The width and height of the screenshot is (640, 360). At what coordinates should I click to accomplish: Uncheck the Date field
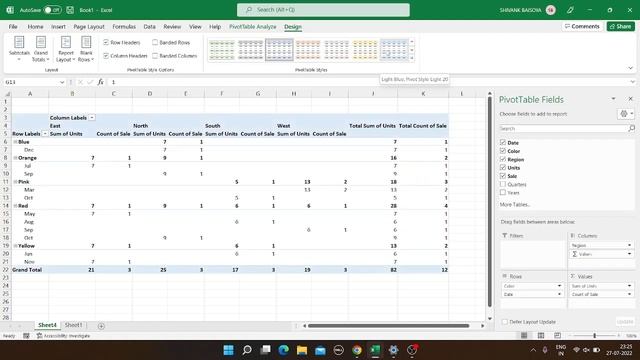coord(503,142)
